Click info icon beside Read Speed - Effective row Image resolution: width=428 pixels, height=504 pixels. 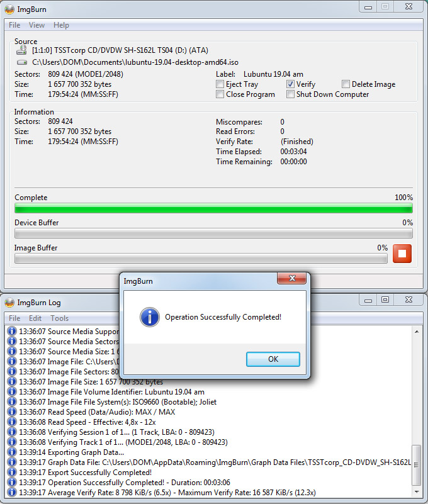(x=11, y=422)
